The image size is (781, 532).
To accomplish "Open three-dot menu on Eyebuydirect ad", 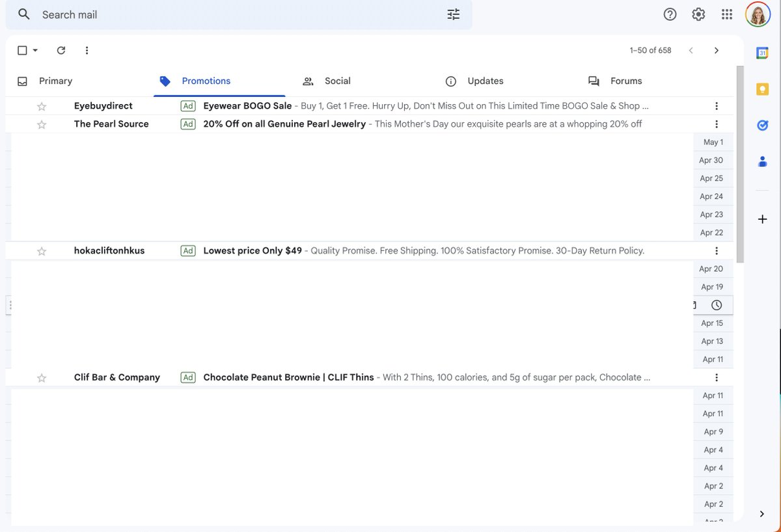I will pos(717,106).
